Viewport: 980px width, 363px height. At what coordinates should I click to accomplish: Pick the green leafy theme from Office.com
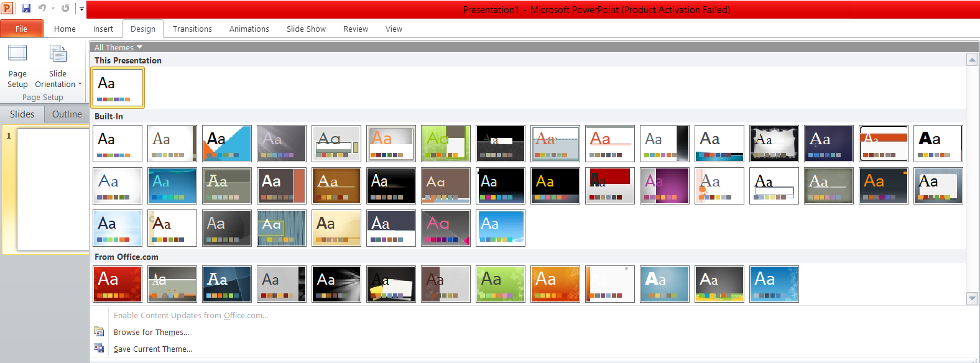pos(501,284)
